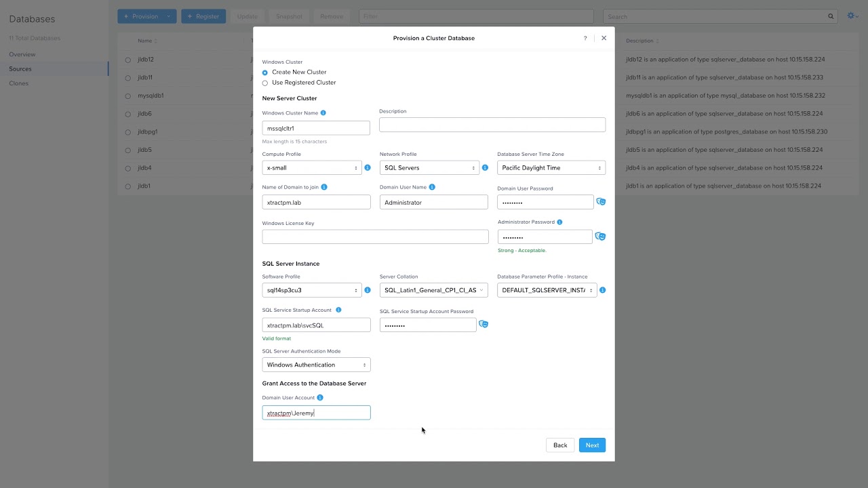
Task: Reveal Administrator Password with mask icon
Action: pos(601,237)
